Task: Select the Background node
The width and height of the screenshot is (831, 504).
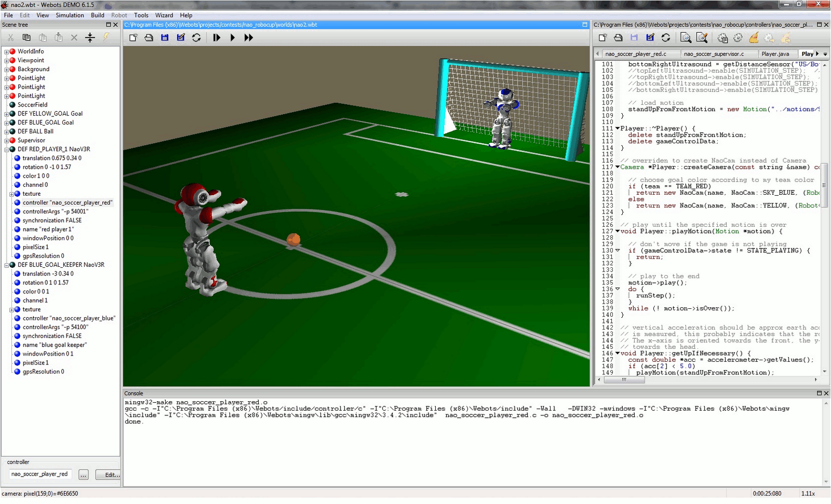Action: pyautogui.click(x=33, y=69)
